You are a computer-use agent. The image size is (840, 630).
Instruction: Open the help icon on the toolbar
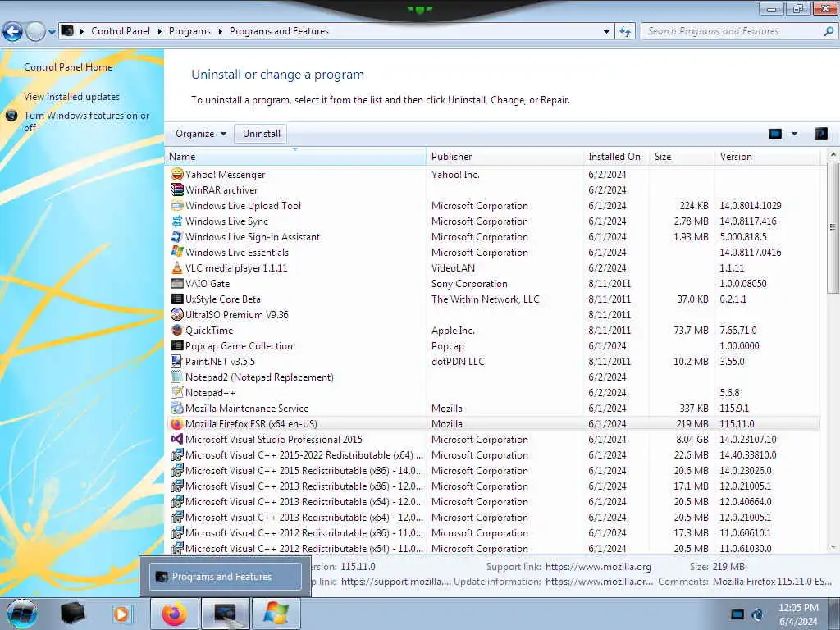pos(820,134)
